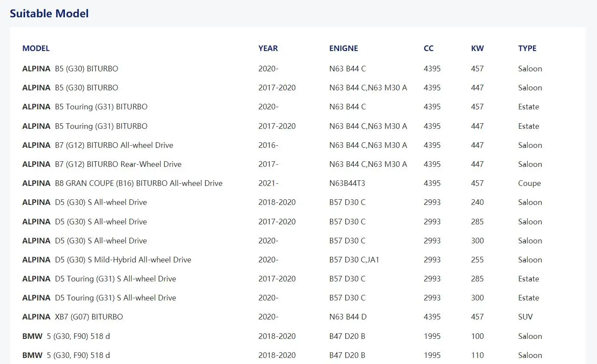
Task: Click "B7 (G12) BITURBO All-wheel Drive" model text
Action: pyautogui.click(x=114, y=145)
